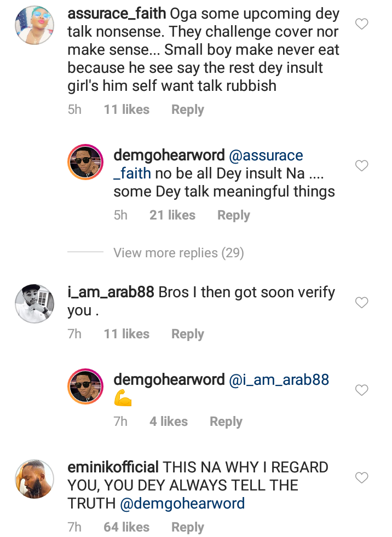Expand View more replies (29)
Viewport: 392px width, 537px height.
(x=178, y=253)
